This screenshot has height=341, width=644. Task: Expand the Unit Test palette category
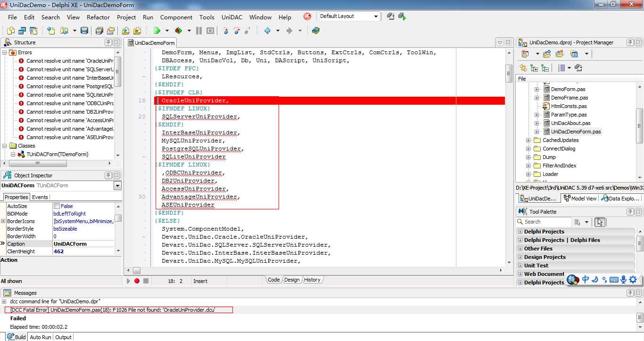click(520, 266)
